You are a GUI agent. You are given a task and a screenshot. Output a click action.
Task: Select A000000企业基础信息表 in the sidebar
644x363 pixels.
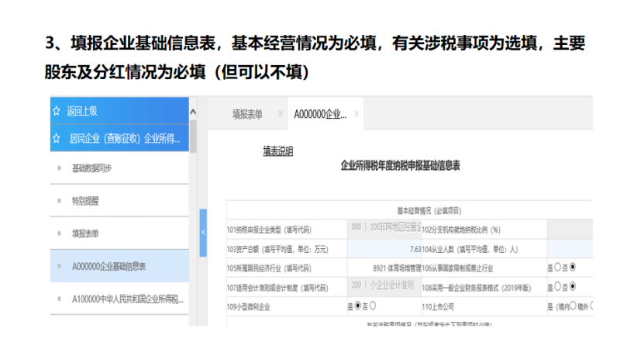pos(119,266)
